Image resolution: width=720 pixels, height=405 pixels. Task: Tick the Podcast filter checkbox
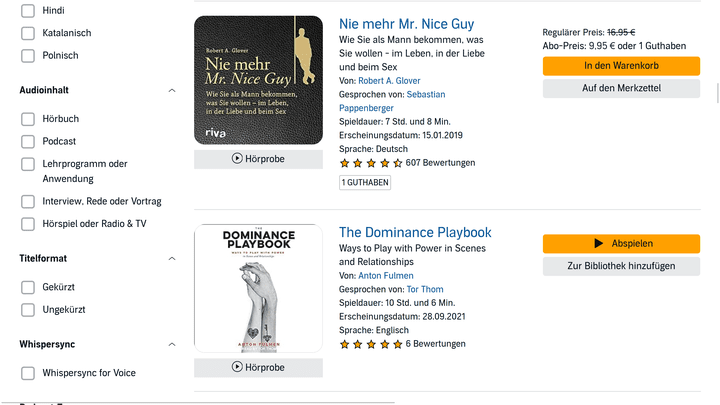pyautogui.click(x=28, y=141)
